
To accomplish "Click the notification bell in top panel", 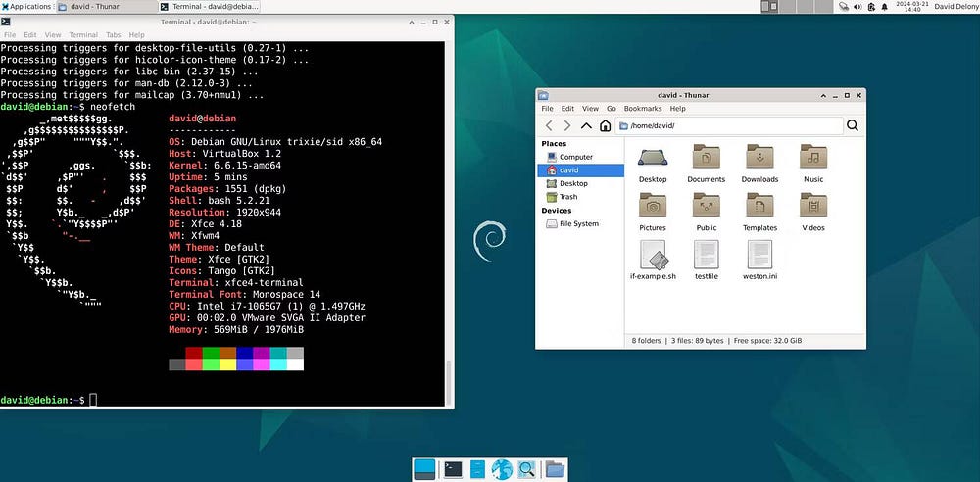I will 884,6.
